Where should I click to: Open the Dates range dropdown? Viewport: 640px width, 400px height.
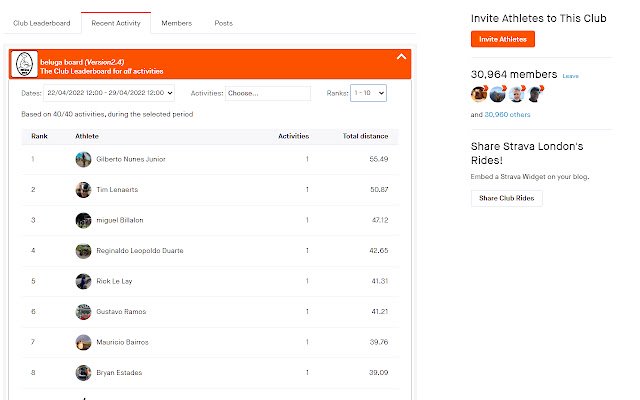pyautogui.click(x=110, y=93)
